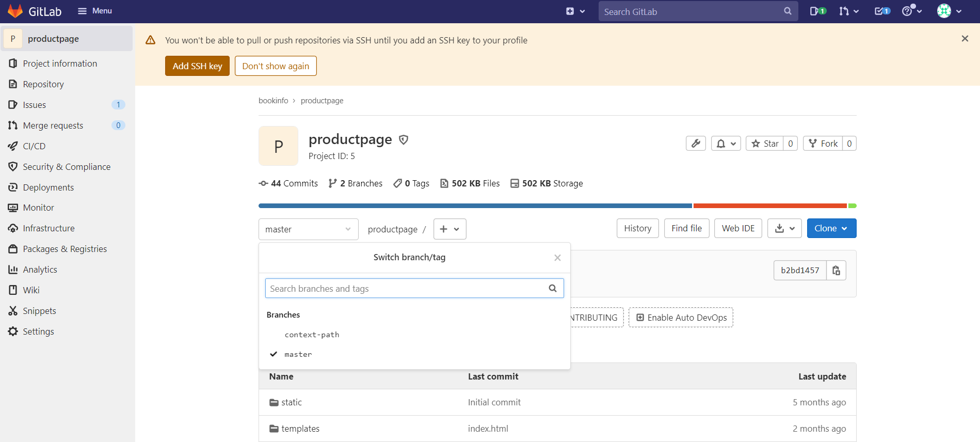980x442 pixels.
Task: Open Security & Compliance sidebar item
Action: pos(67,167)
